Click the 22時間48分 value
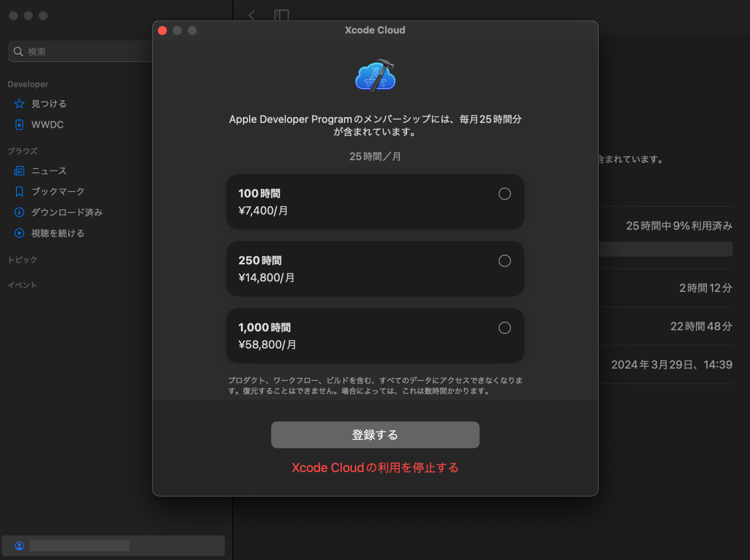This screenshot has height=560, width=750. [701, 326]
